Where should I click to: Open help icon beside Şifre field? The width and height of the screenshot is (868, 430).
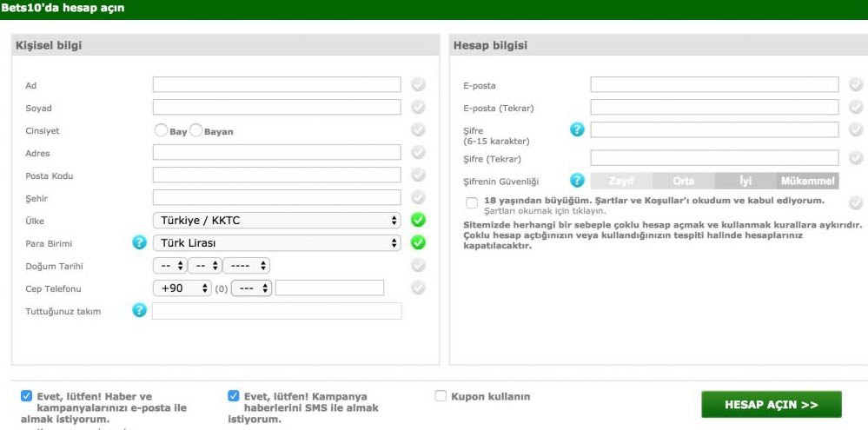click(578, 130)
